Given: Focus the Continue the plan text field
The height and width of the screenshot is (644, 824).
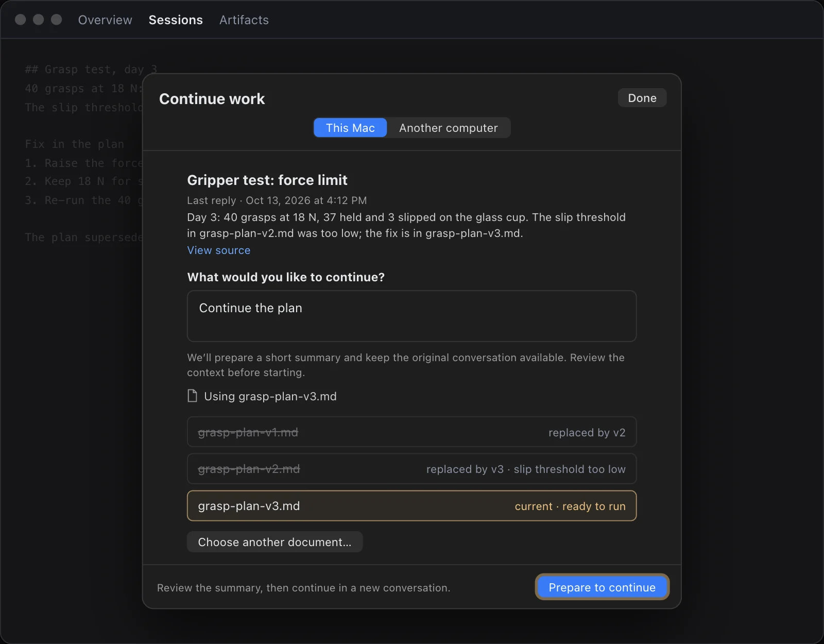Looking at the screenshot, I should coord(412,316).
